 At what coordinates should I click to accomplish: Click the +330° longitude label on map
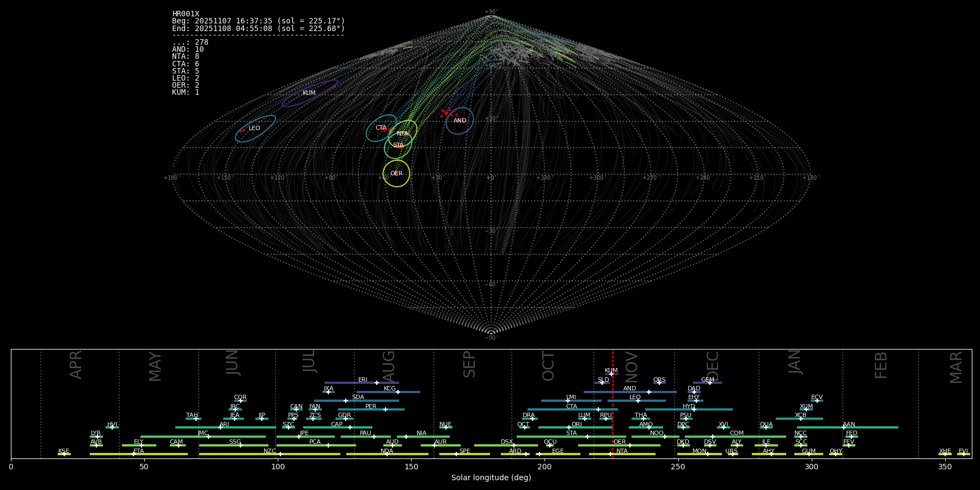[544, 178]
